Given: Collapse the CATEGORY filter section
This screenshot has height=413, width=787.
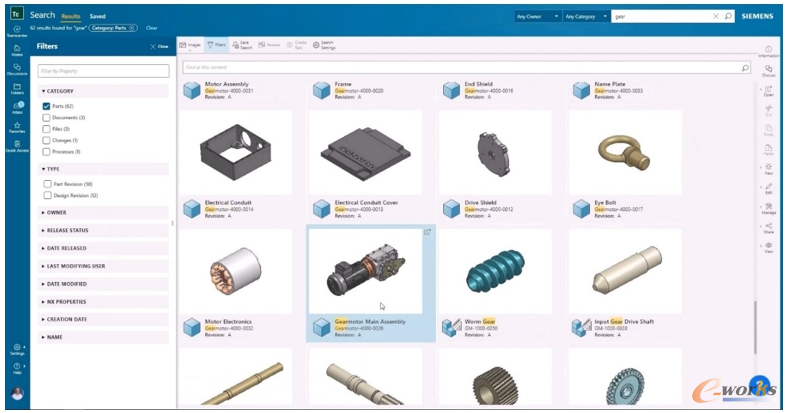Looking at the screenshot, I should pyautogui.click(x=103, y=91).
